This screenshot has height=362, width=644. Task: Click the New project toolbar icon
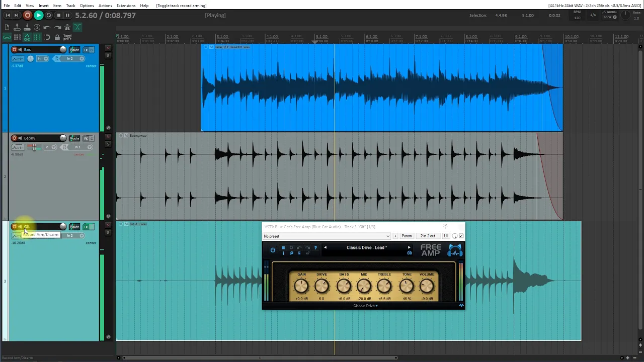(x=7, y=28)
